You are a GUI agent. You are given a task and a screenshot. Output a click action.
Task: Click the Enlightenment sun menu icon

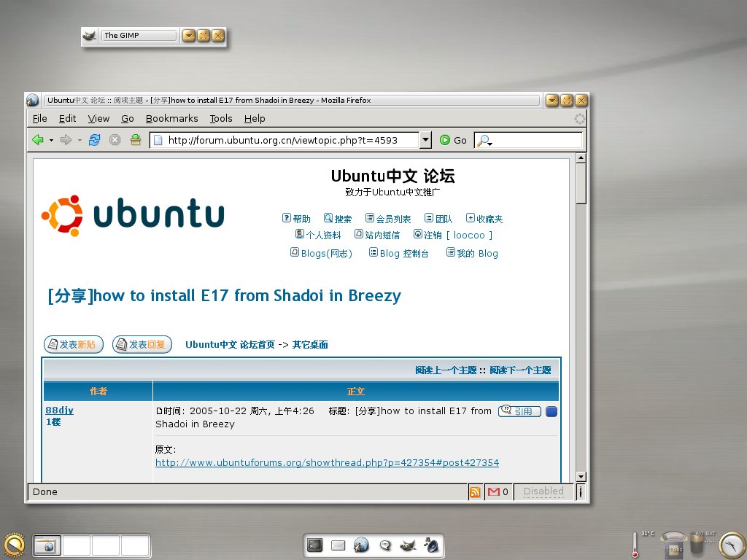(x=13, y=545)
